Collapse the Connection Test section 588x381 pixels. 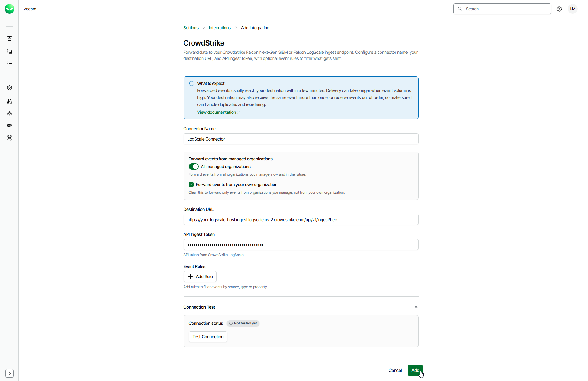(416, 307)
